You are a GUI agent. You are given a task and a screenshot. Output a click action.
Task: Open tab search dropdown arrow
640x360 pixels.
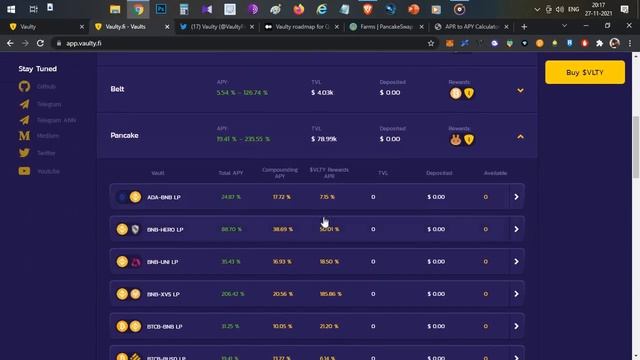coord(564,26)
